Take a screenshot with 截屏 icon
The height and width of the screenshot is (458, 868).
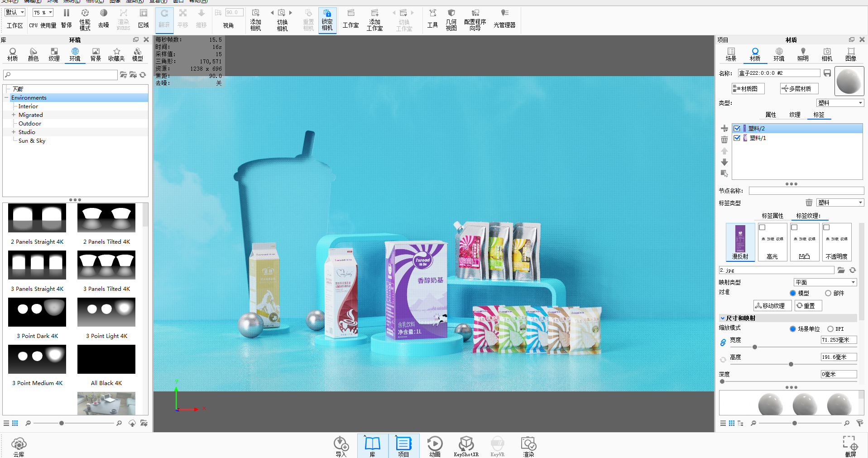850,446
